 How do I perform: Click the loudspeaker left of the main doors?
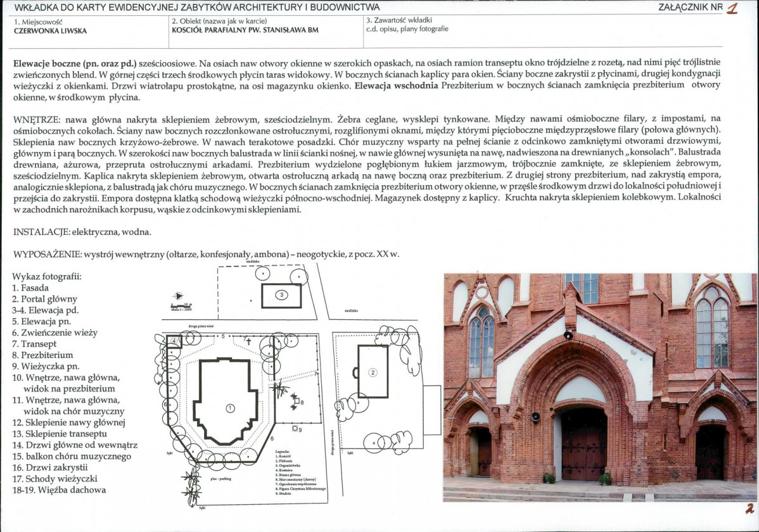click(535, 417)
